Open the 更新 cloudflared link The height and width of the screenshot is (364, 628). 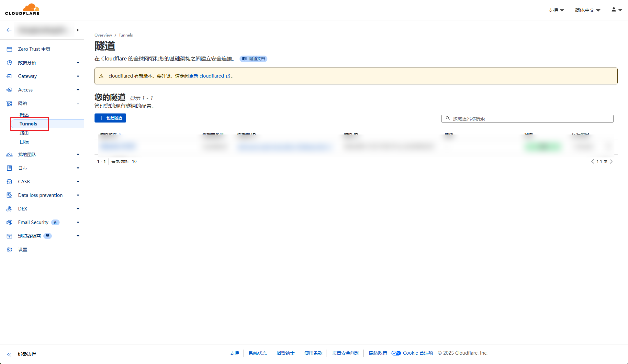tap(207, 76)
